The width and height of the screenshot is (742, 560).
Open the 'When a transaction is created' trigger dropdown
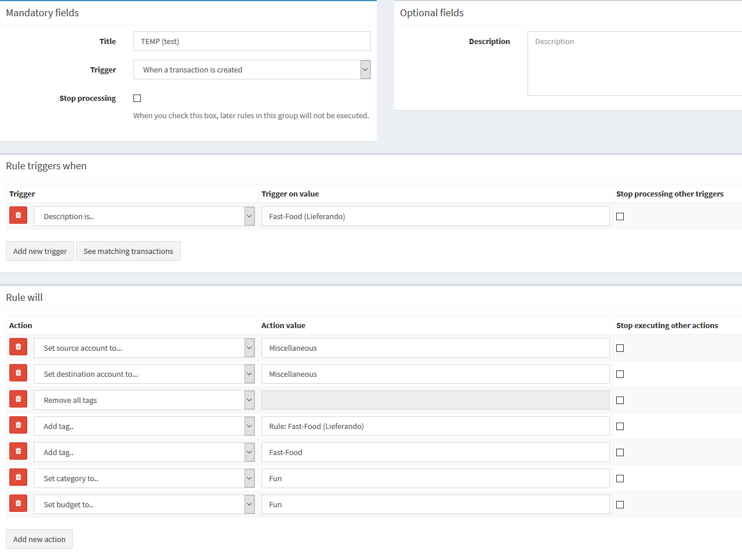[365, 69]
